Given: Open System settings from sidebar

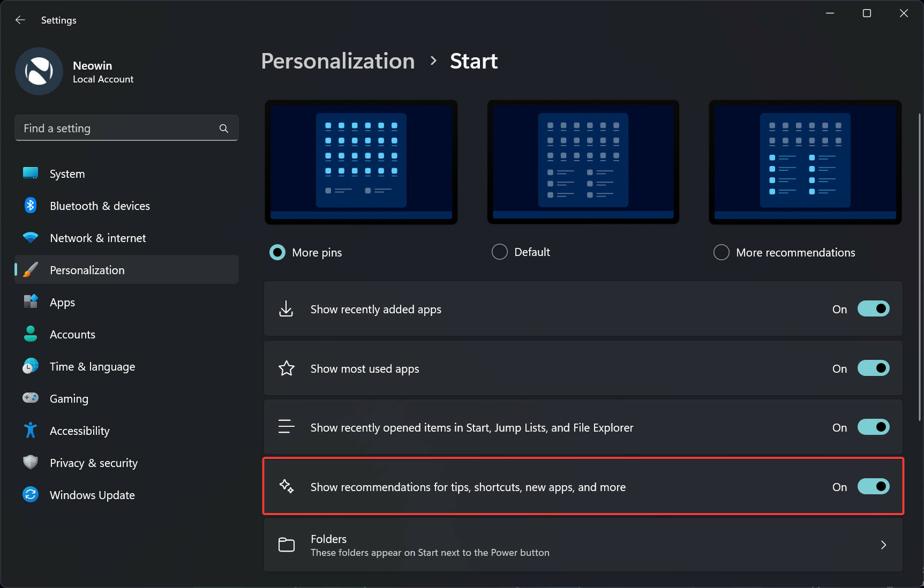Looking at the screenshot, I should (67, 173).
